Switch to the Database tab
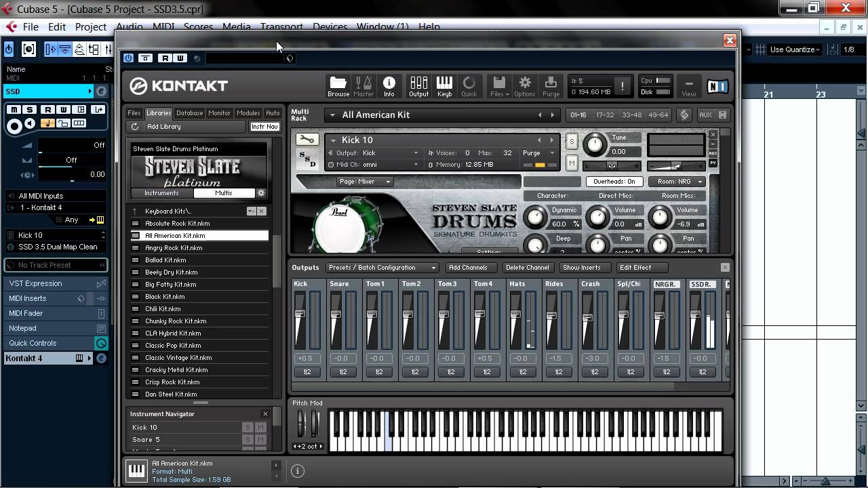 pyautogui.click(x=189, y=113)
